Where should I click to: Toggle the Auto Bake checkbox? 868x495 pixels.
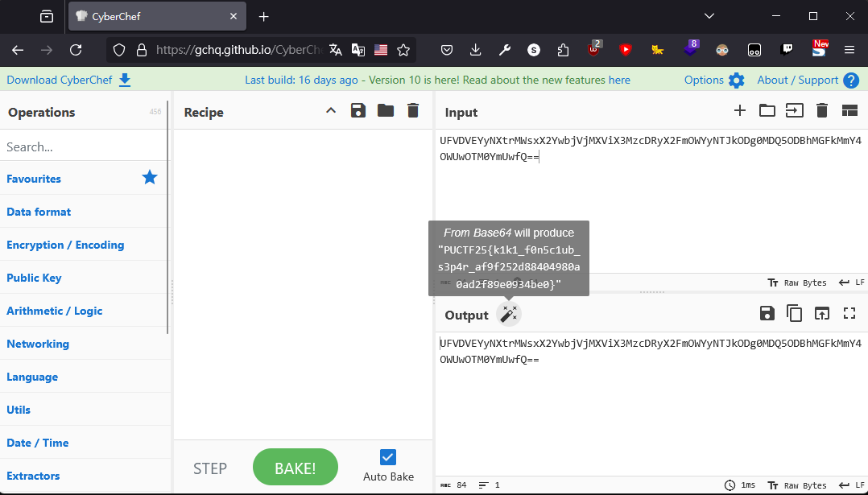[x=388, y=457]
